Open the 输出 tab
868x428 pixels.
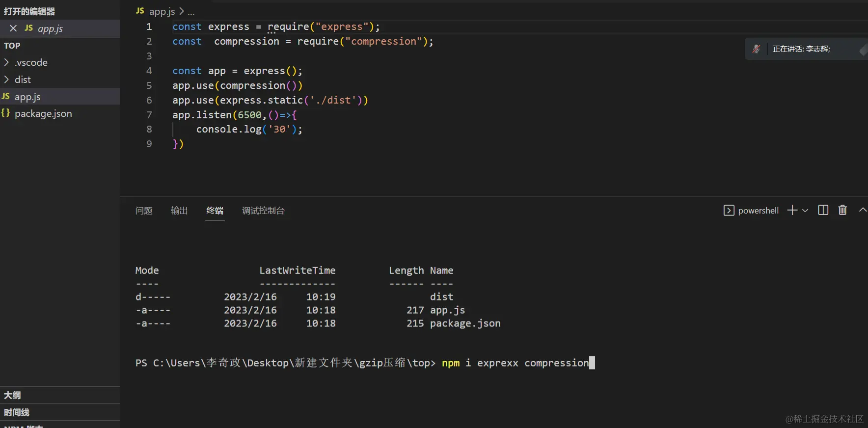tap(179, 211)
